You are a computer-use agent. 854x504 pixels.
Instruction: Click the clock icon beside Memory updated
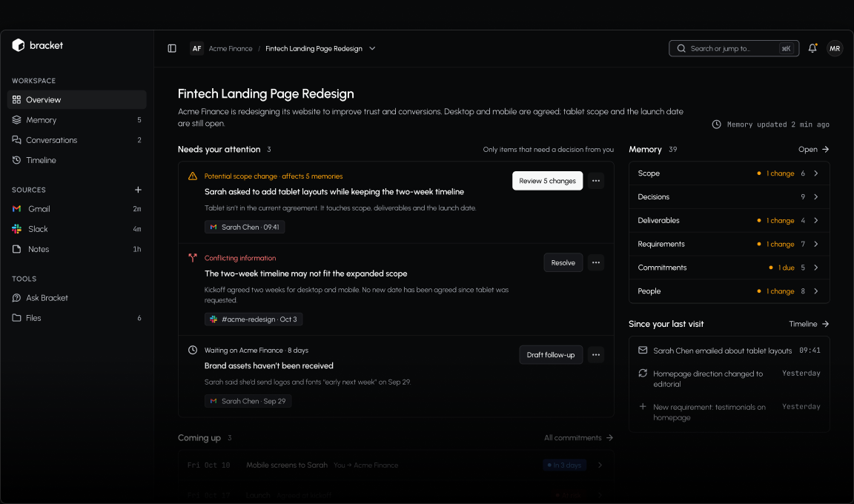point(717,125)
